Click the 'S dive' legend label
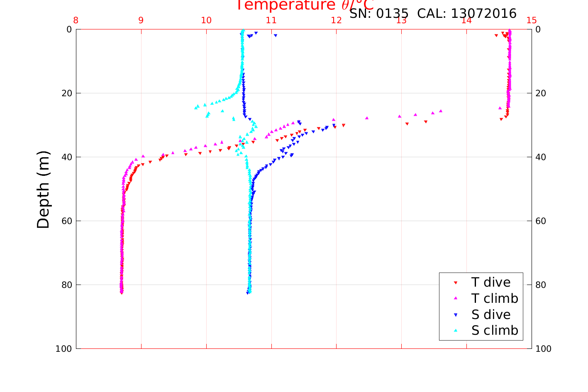 tap(491, 314)
